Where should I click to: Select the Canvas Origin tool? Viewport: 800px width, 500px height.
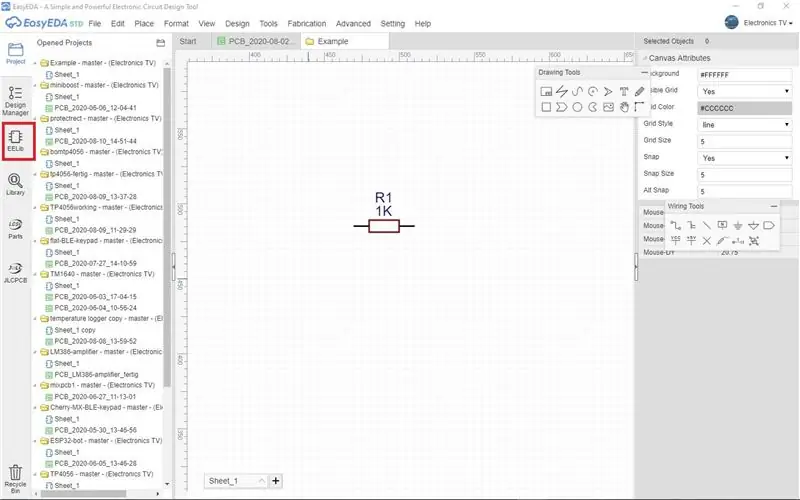639,107
